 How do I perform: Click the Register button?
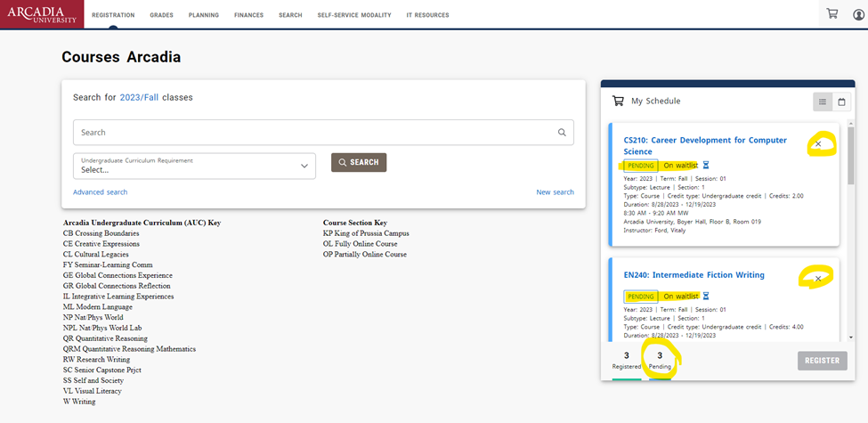[822, 361]
